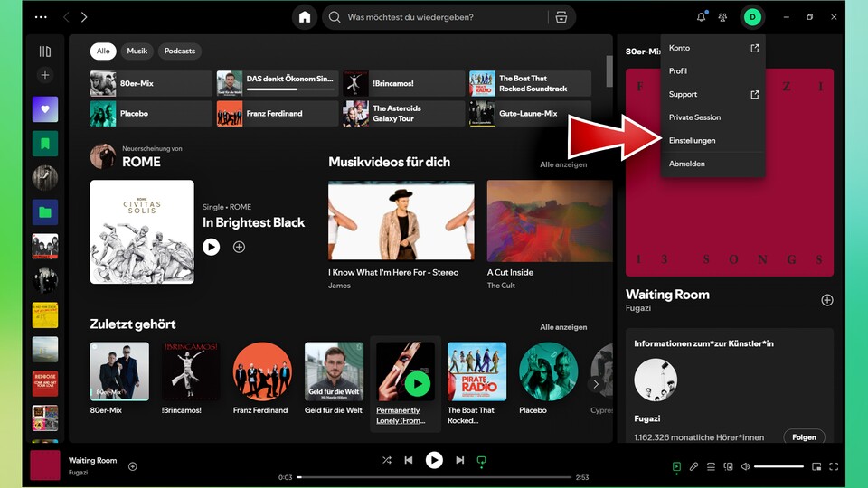Open the playback queue icon
The width and height of the screenshot is (868, 488).
click(711, 466)
